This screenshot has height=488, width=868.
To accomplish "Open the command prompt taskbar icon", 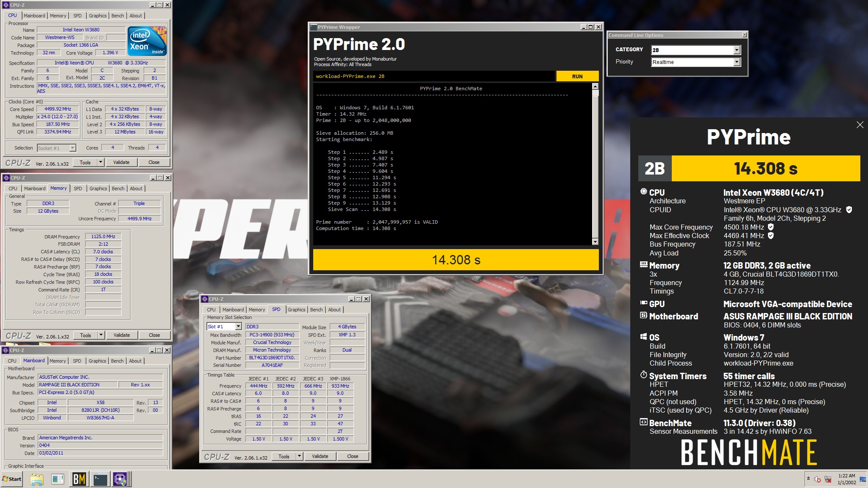I will click(100, 479).
